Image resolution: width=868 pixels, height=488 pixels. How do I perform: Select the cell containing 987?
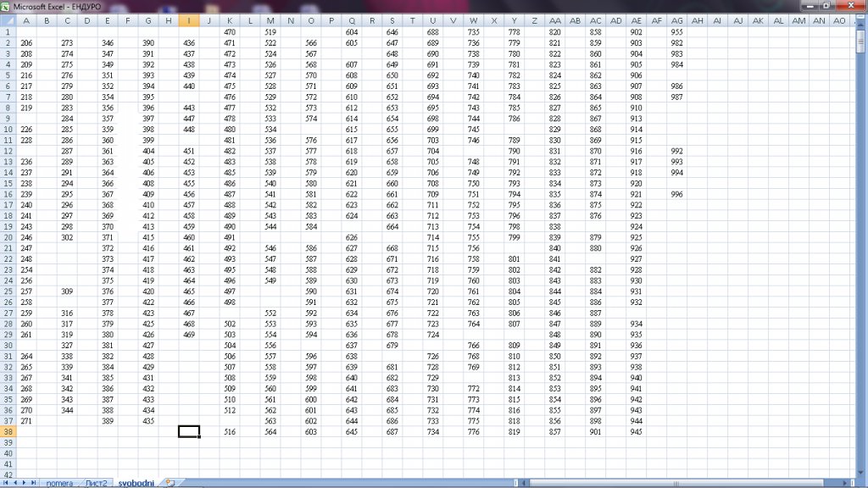point(676,97)
